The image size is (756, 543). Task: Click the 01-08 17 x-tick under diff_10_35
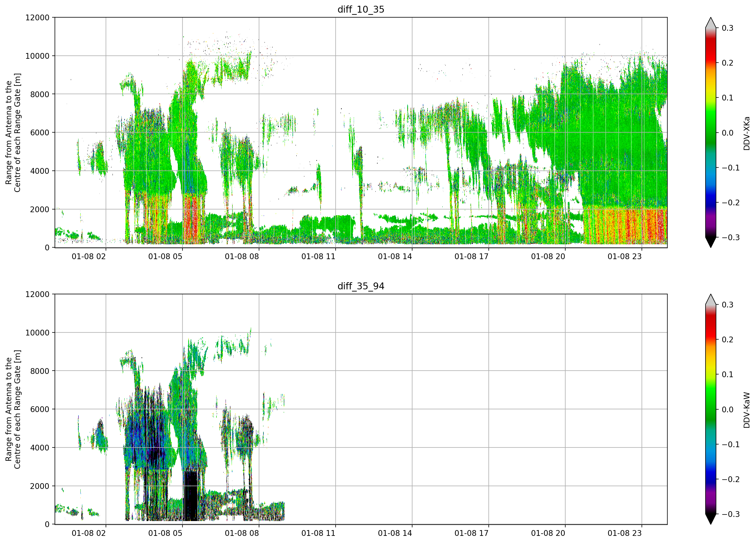pyautogui.click(x=471, y=256)
